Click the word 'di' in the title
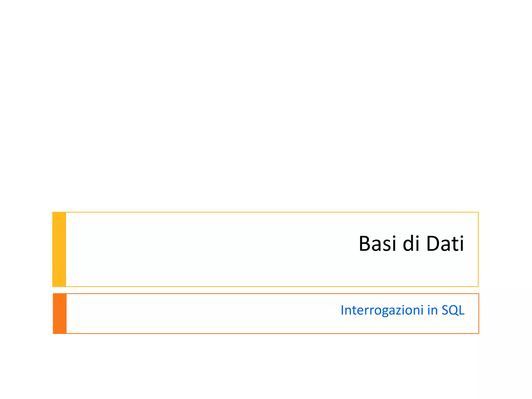The width and height of the screenshot is (532, 399). 411,244
